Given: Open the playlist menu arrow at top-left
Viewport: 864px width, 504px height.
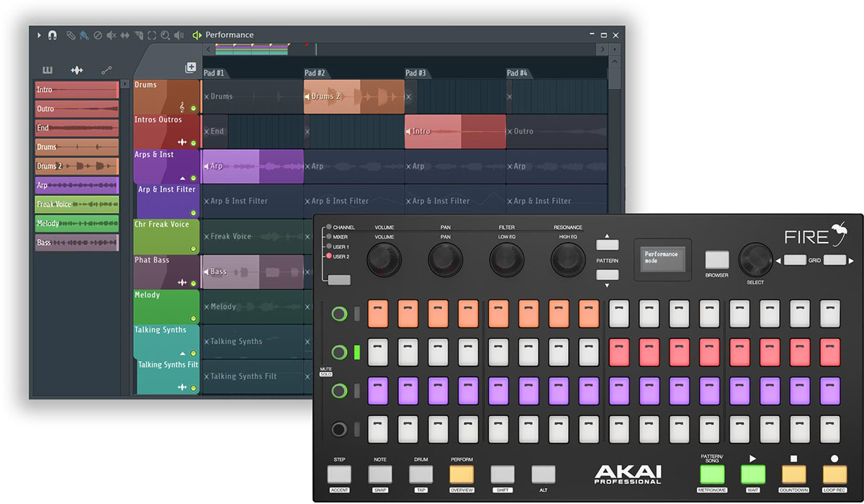Looking at the screenshot, I should point(39,35).
